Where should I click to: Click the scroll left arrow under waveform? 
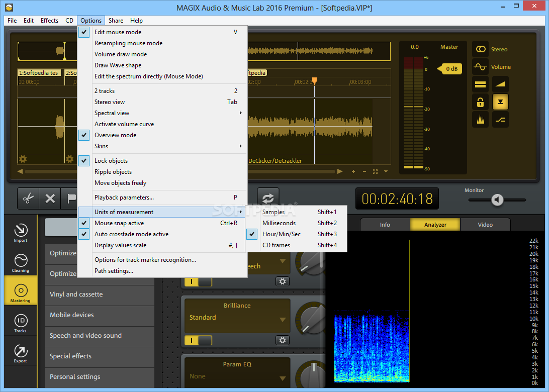(20, 171)
